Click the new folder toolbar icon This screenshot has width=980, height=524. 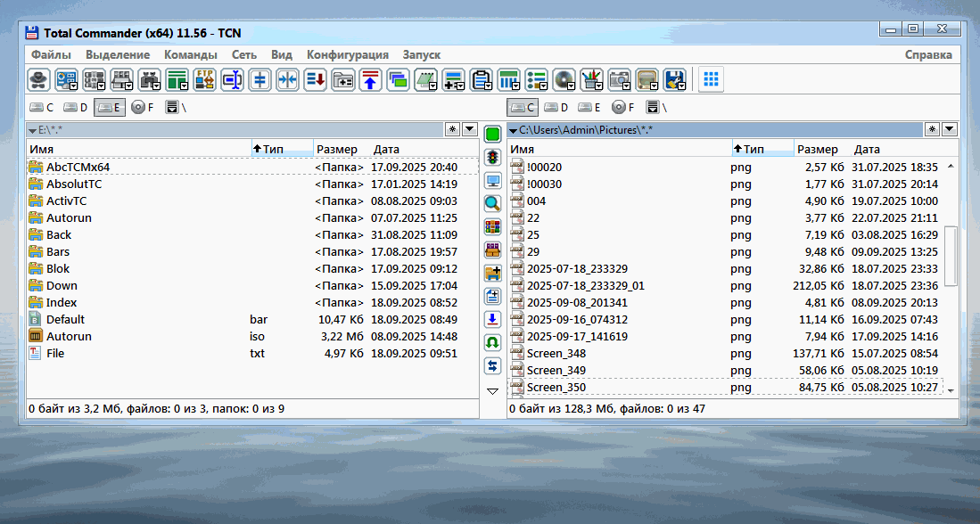click(342, 80)
